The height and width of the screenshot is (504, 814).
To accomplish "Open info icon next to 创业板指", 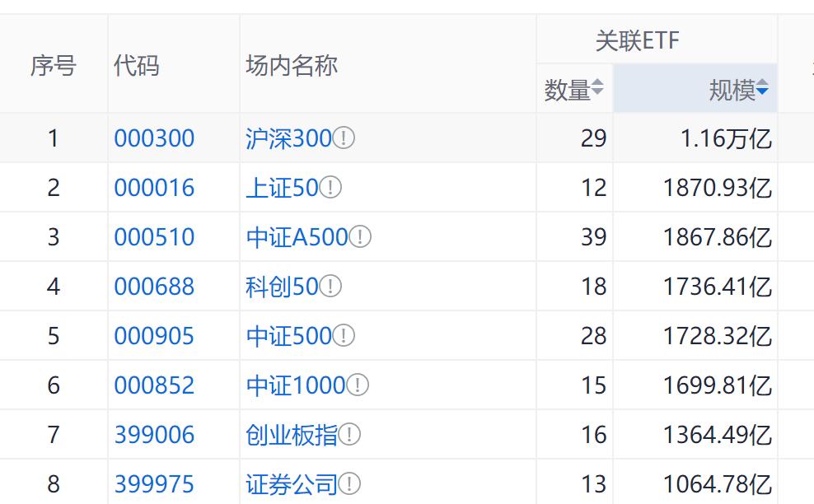I will (x=349, y=435).
